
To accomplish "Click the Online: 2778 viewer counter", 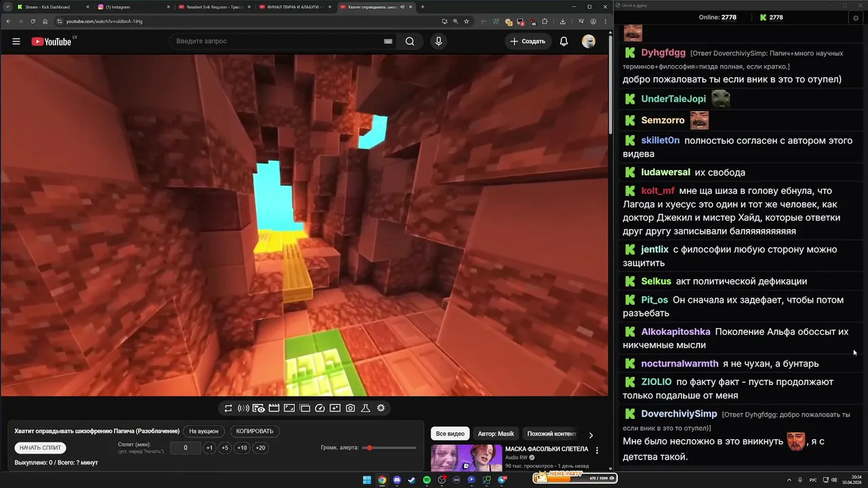I will click(717, 18).
